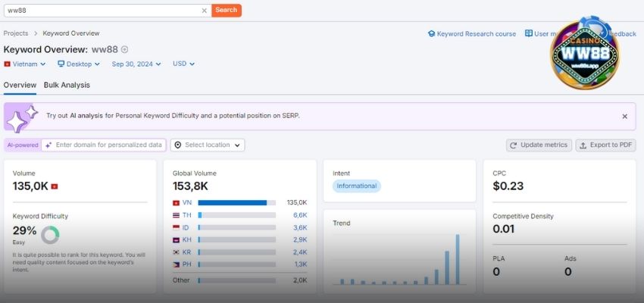This screenshot has height=303, width=644.
Task: Click the VN row volume bar
Action: tap(236, 203)
